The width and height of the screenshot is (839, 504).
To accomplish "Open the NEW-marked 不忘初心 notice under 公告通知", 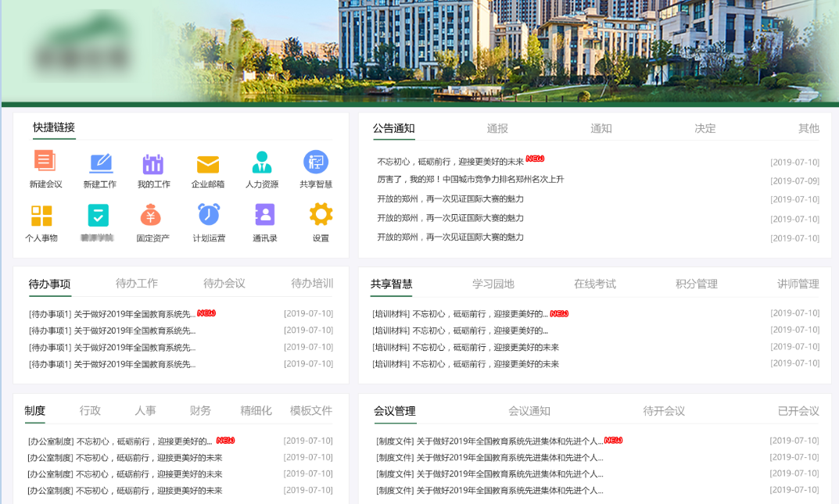I will coord(450,162).
